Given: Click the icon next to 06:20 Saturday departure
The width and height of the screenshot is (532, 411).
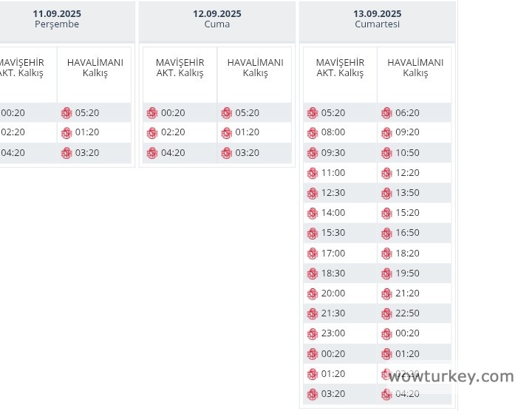Looking at the screenshot, I should tap(386, 113).
